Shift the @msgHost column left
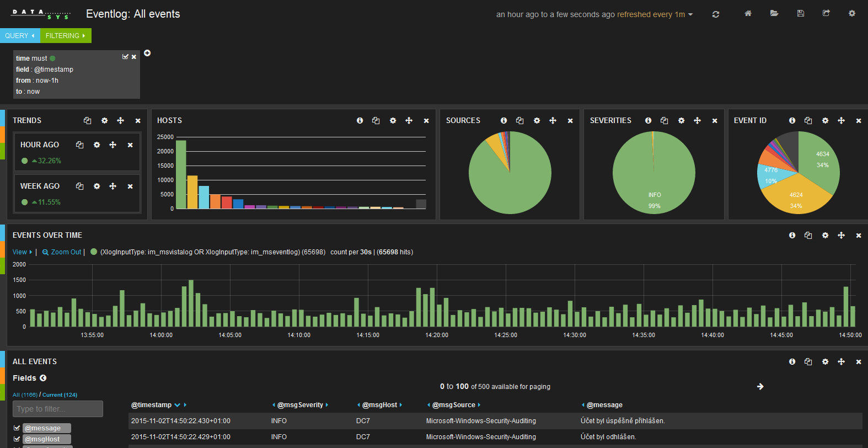This screenshot has width=868, height=448. pos(358,405)
